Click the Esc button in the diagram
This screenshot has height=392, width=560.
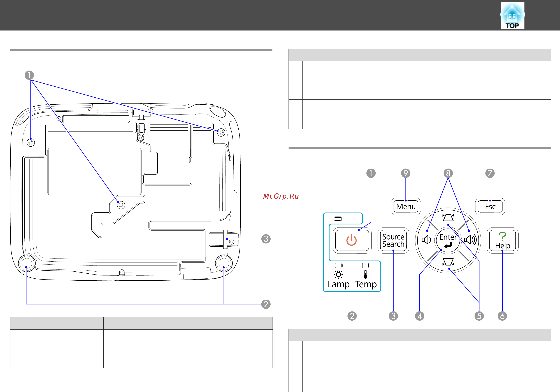click(490, 206)
